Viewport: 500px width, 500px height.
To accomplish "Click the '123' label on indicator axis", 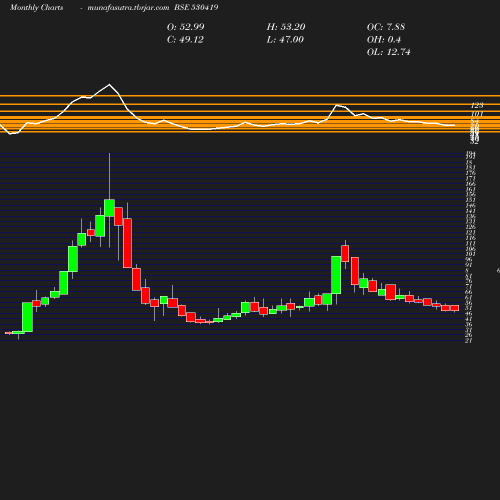I will 477,105.
